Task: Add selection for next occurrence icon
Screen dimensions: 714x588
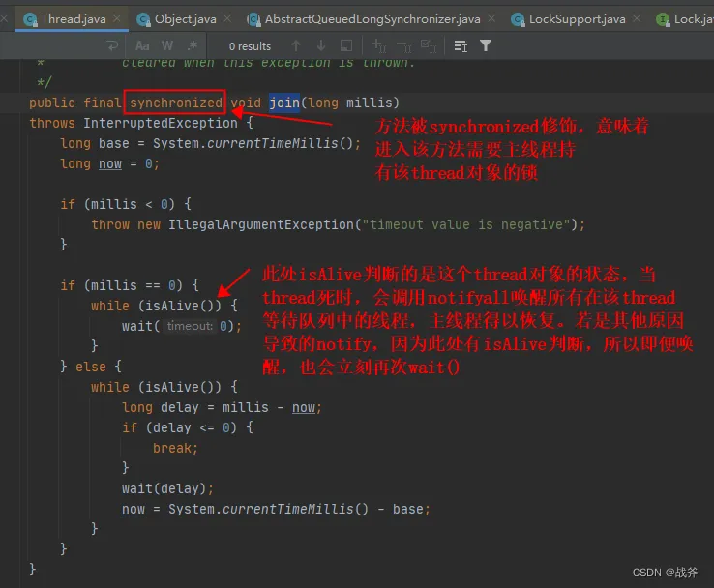Action: pos(378,45)
